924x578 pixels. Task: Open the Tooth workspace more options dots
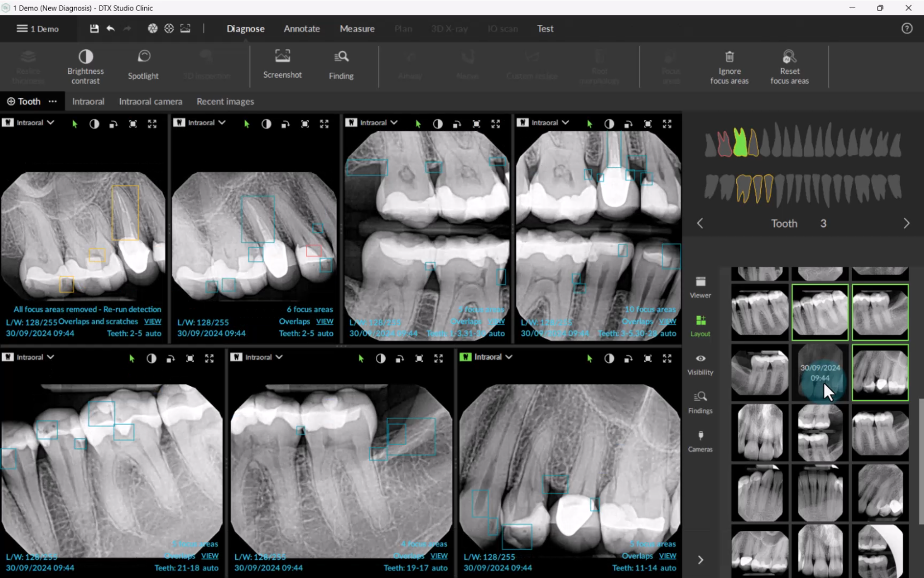pyautogui.click(x=53, y=101)
